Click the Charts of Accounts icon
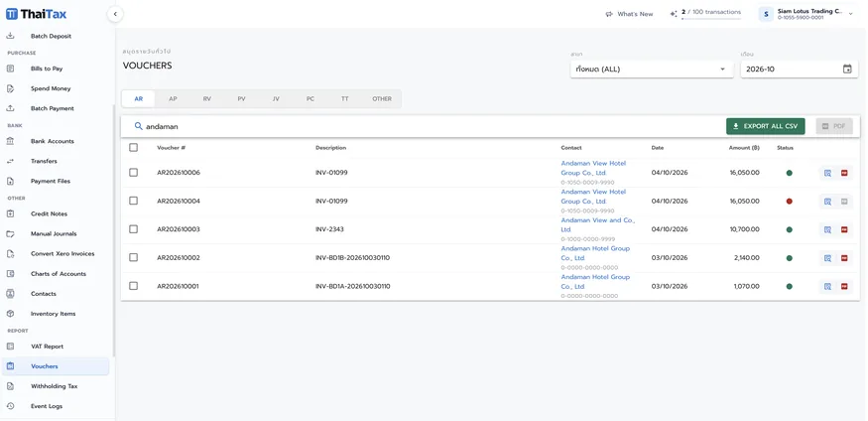 (x=10, y=274)
